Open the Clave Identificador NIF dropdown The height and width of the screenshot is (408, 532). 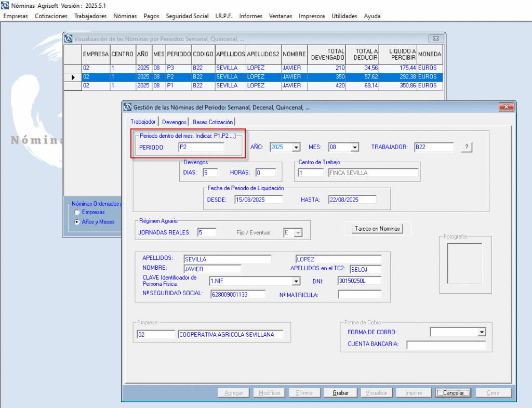[x=296, y=281]
